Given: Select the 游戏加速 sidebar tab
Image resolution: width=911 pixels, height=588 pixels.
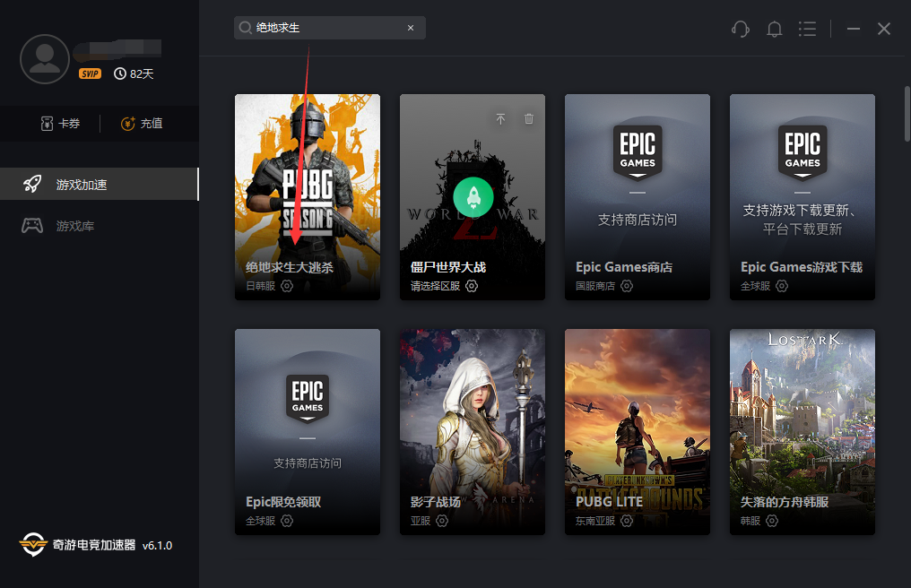Looking at the screenshot, I should pos(99,185).
